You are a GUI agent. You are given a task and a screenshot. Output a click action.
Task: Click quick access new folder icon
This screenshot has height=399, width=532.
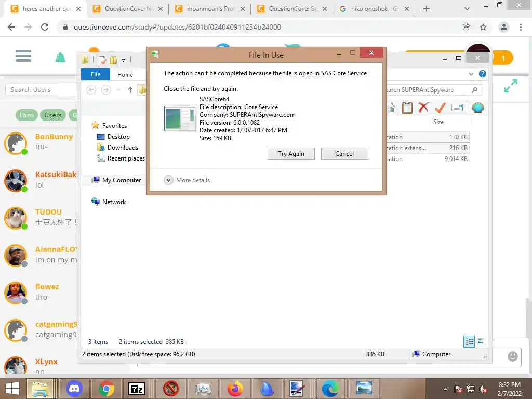point(114,60)
